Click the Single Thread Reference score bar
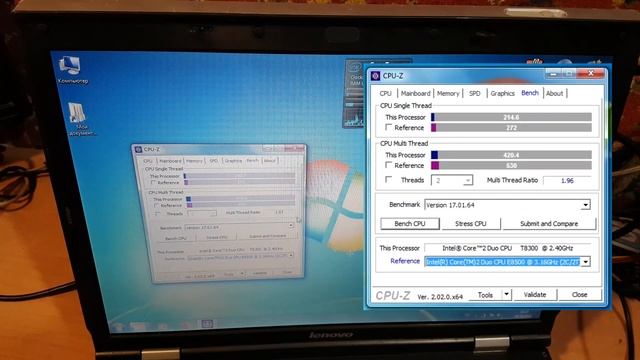 click(x=511, y=128)
